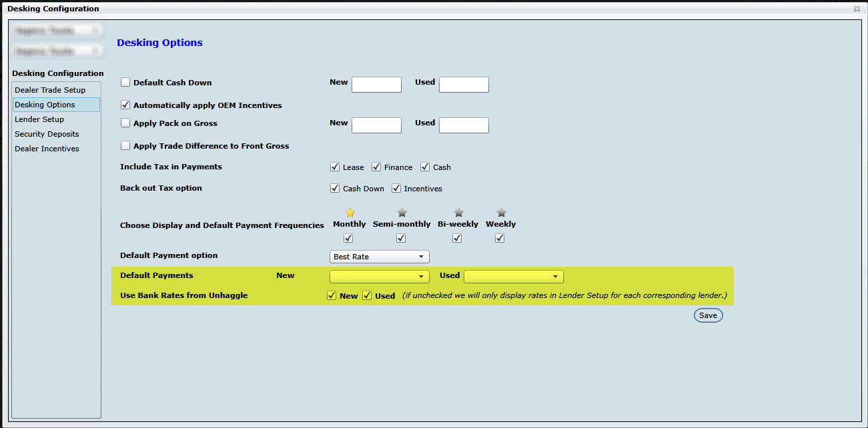Click the Default Cash Down New field
The image size is (868, 428).
pyautogui.click(x=376, y=85)
